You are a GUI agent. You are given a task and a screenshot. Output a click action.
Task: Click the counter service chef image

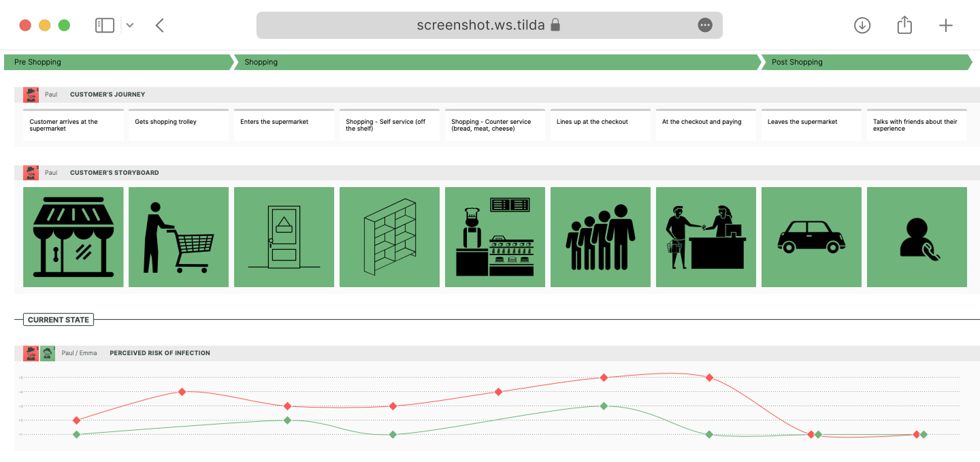pyautogui.click(x=495, y=237)
